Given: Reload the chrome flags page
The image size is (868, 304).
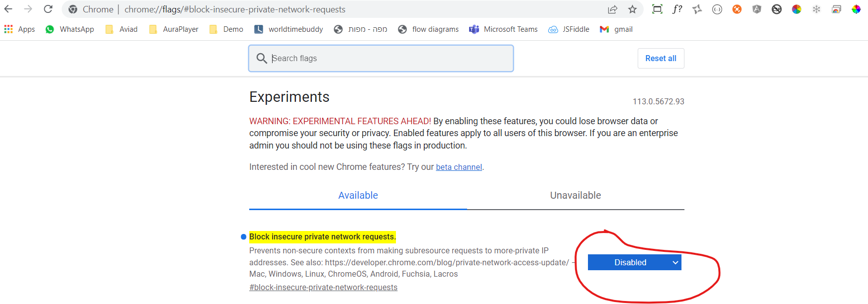Looking at the screenshot, I should (48, 9).
